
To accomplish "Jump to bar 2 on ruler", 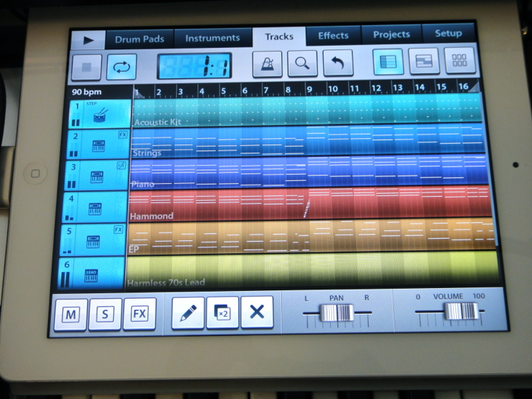I will (x=158, y=92).
